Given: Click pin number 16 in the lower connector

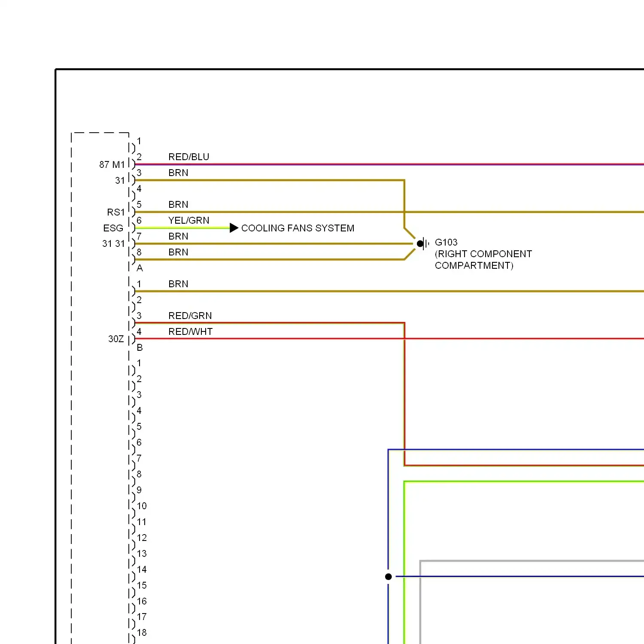Looking at the screenshot, I should tap(142, 601).
